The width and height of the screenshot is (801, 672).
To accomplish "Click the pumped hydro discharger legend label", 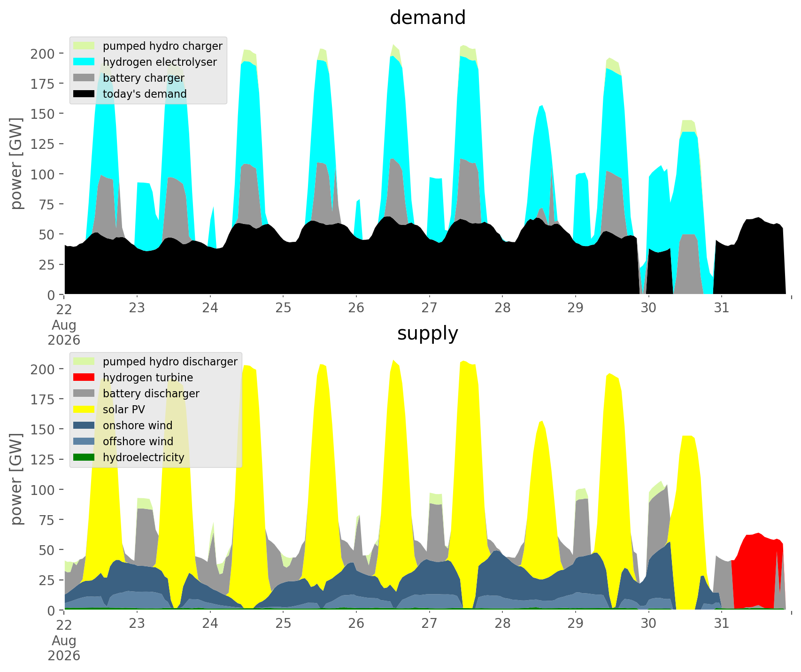I will (170, 362).
